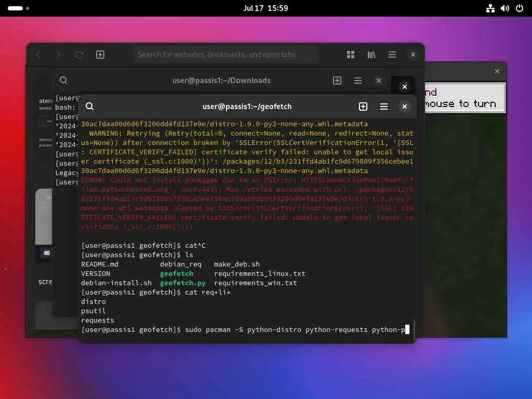Open hamburger menu in Downloads terminal
This screenshot has width=532, height=399.
point(357,81)
